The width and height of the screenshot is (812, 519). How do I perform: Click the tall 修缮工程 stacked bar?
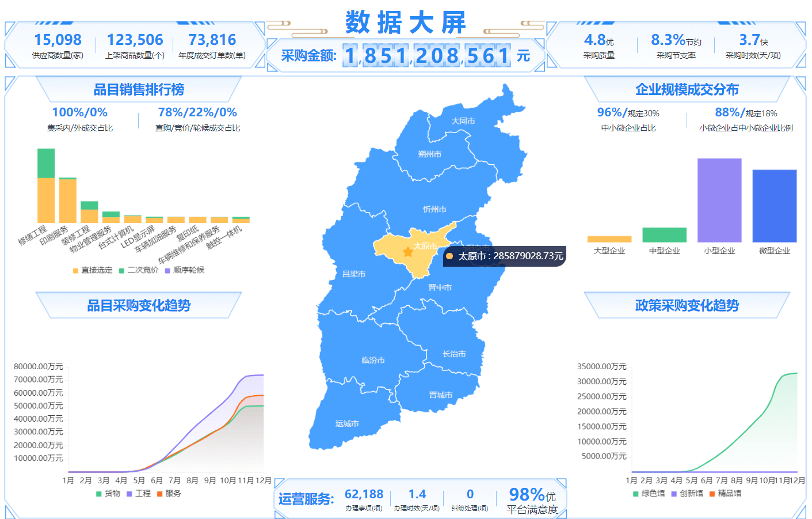[46, 185]
